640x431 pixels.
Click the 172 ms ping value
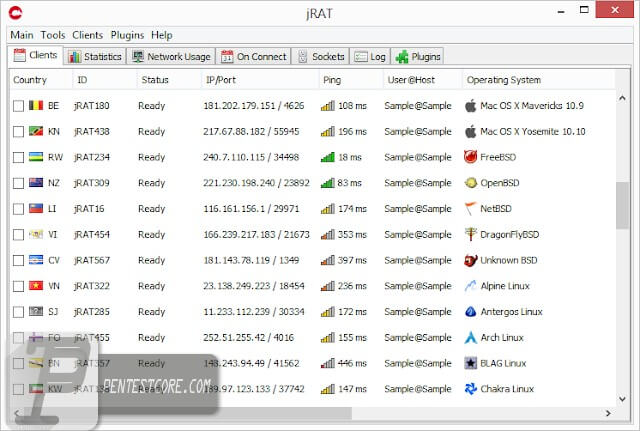click(352, 312)
